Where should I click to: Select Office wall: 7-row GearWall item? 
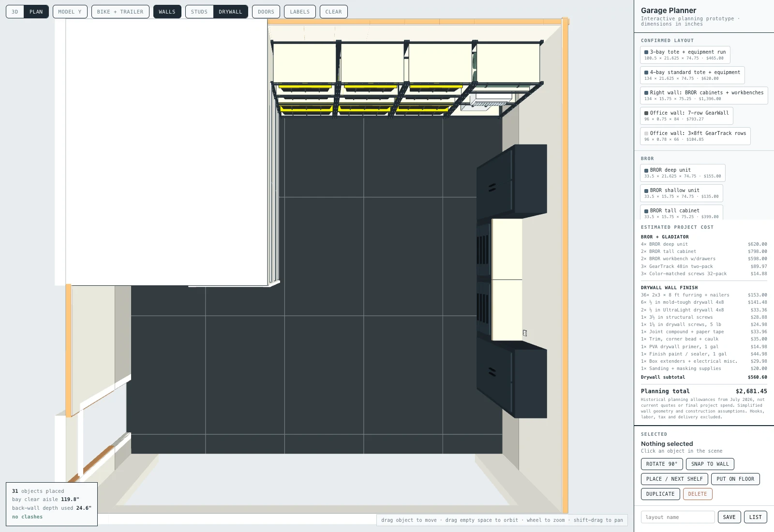[686, 116]
